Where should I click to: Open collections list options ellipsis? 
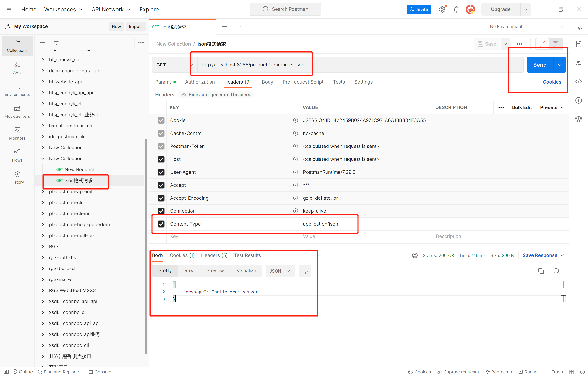coord(141,42)
